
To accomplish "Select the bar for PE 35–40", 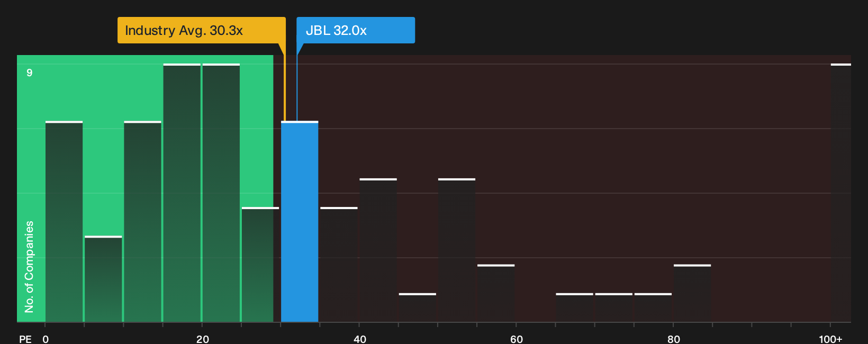I will point(339,265).
